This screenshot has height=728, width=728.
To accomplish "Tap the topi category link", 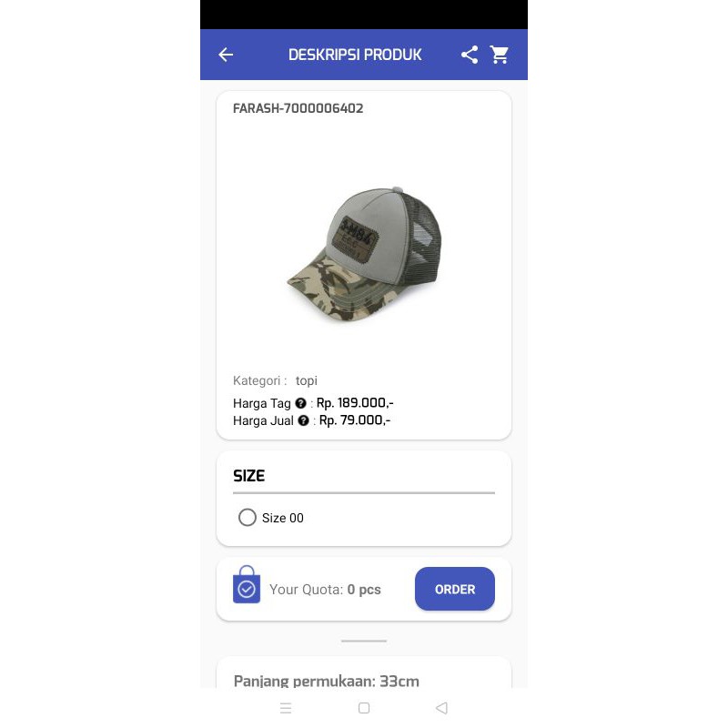I will pyautogui.click(x=307, y=380).
